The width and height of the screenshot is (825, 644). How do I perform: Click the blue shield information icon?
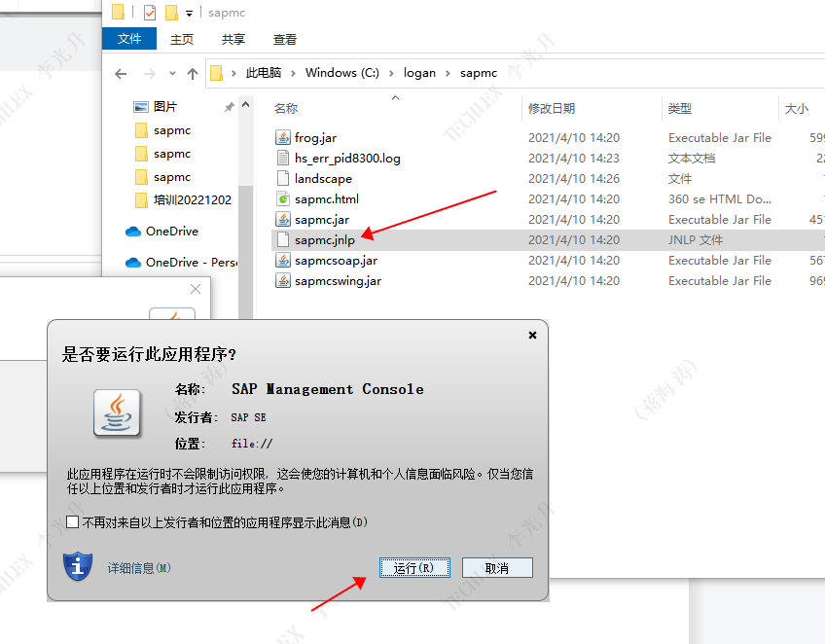pos(78,566)
